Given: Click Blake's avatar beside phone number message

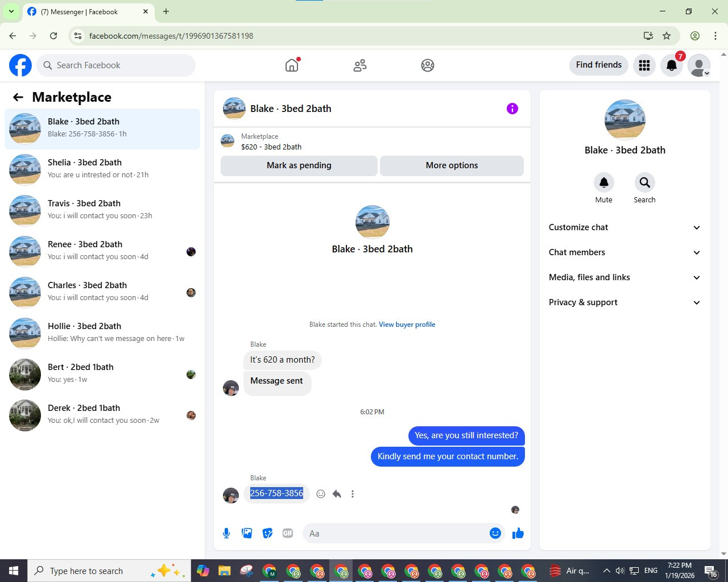Looking at the screenshot, I should coord(231,496).
